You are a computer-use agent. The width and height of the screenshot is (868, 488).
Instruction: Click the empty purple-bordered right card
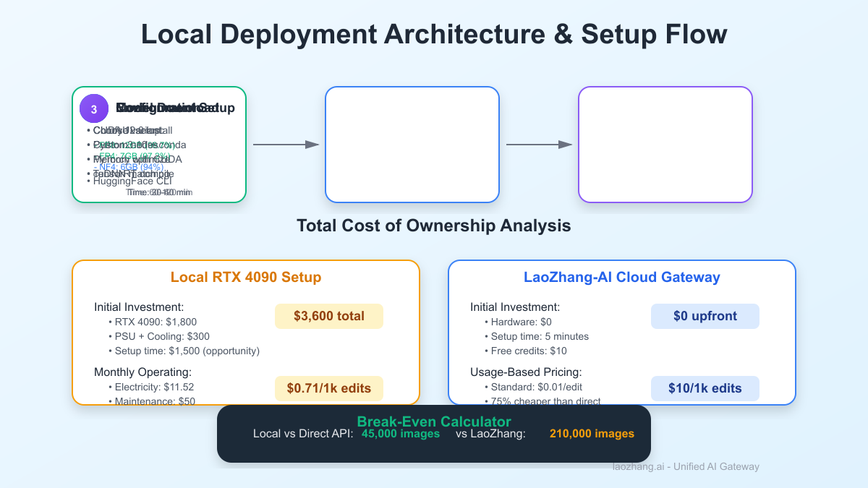pyautogui.click(x=665, y=144)
